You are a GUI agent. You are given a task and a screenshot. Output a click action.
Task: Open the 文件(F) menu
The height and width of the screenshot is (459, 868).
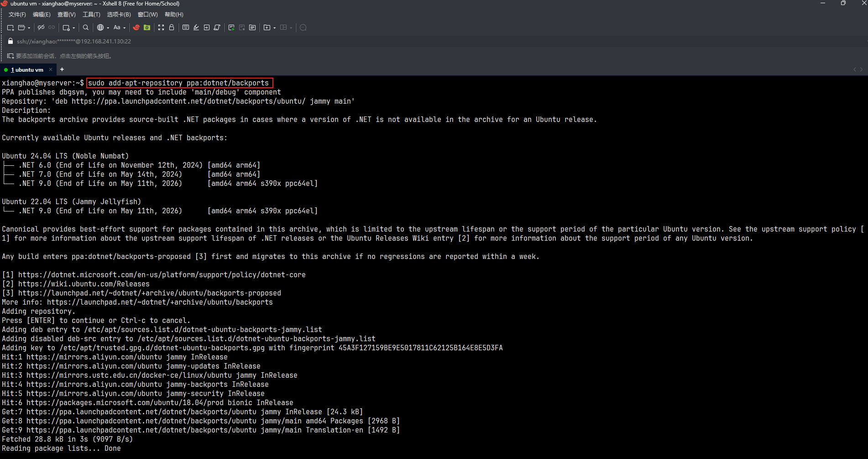coord(17,15)
